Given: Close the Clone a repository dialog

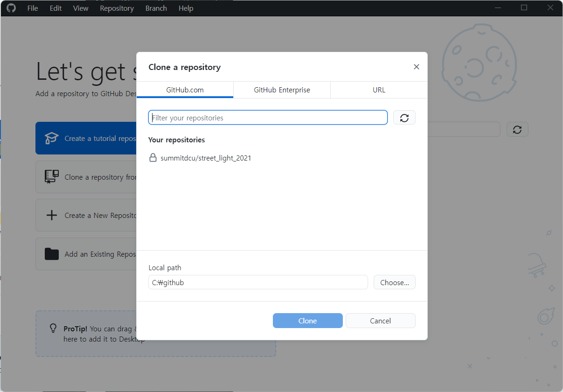Looking at the screenshot, I should 417,67.
